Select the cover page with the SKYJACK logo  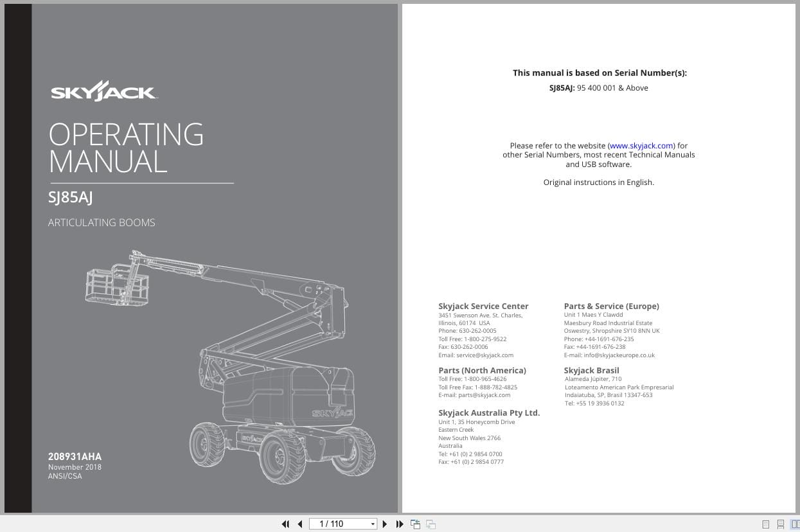(x=103, y=91)
